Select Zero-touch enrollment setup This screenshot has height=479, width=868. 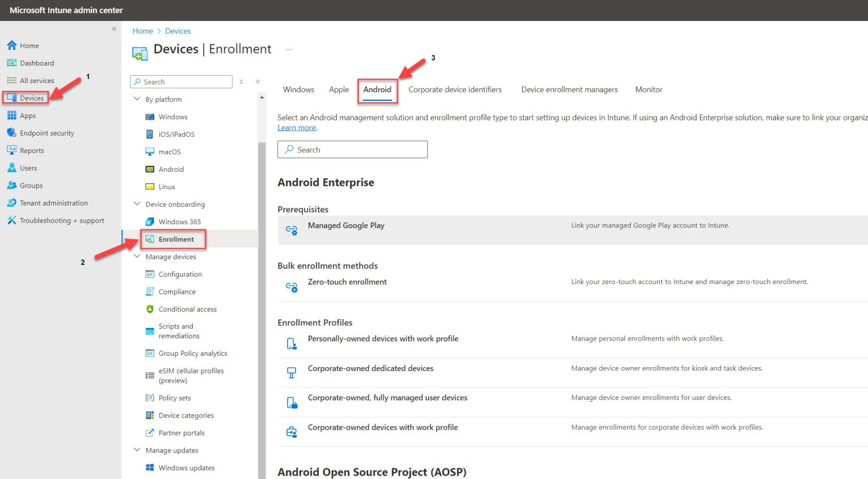click(x=347, y=282)
